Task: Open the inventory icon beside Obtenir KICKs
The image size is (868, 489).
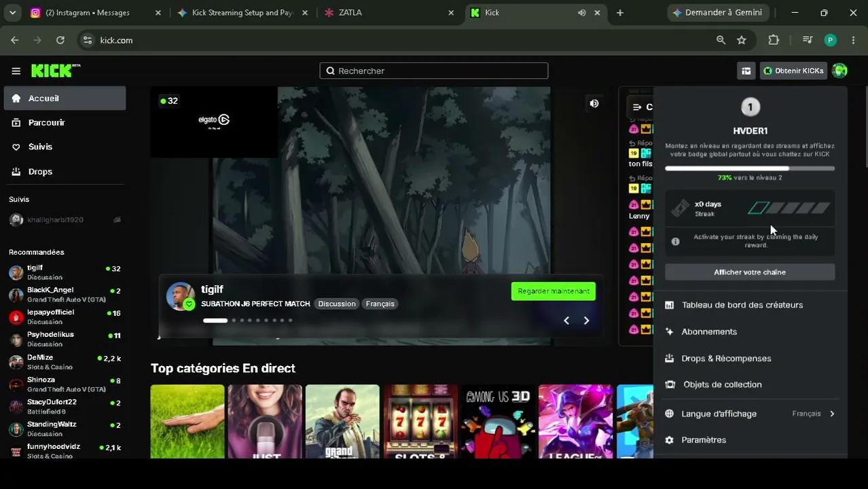Action: click(746, 71)
